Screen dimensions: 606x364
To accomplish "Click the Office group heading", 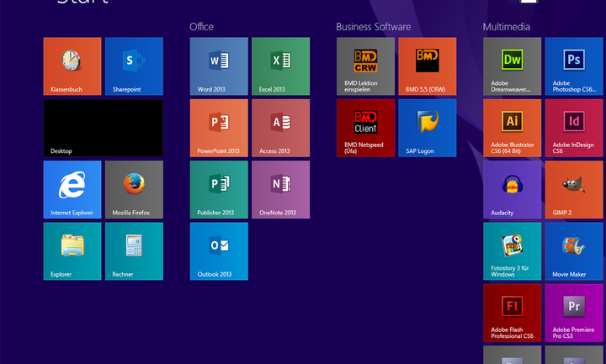I will (201, 27).
